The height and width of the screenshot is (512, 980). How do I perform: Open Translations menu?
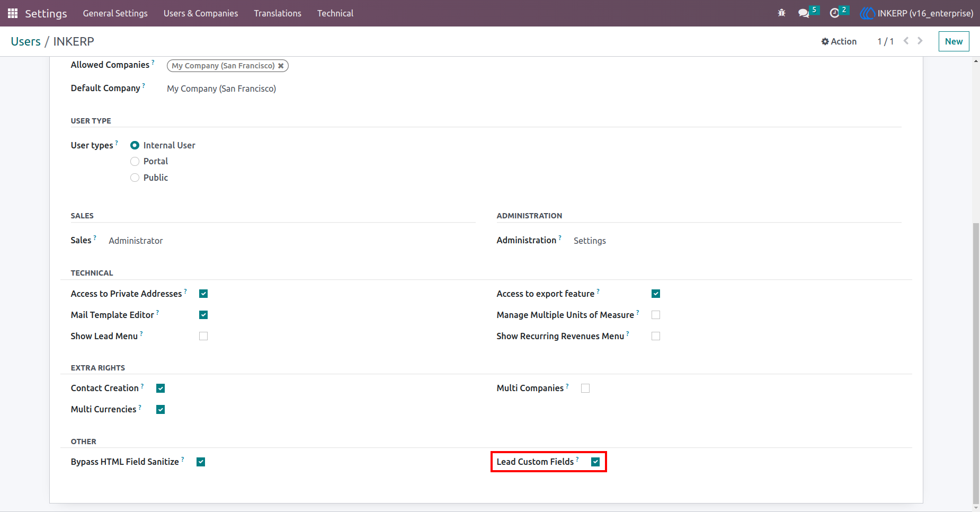[x=278, y=13]
